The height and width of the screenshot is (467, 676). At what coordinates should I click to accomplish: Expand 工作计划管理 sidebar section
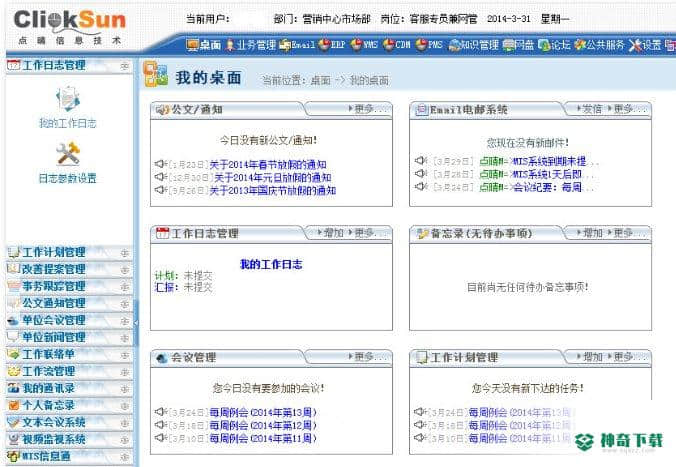click(125, 253)
